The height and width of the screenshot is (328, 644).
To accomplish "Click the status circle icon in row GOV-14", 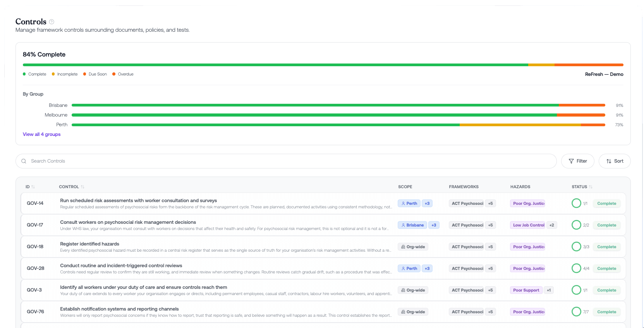I will (x=576, y=203).
